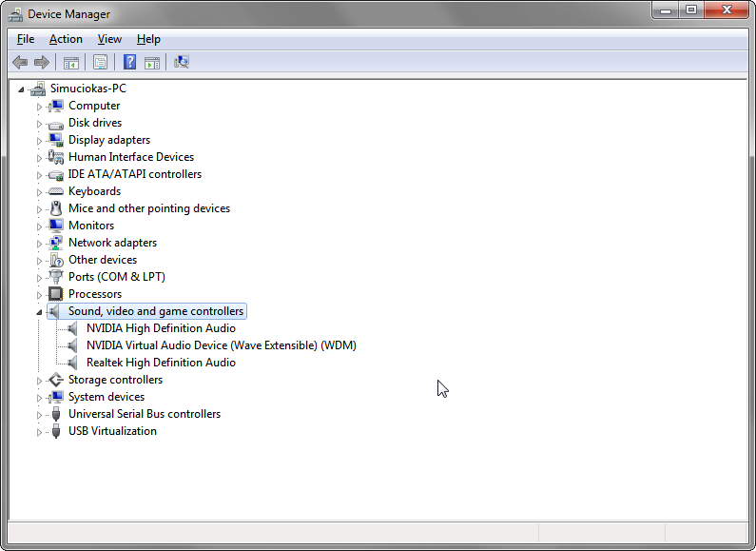Click the blue Help toolbar icon
This screenshot has width=756, height=551.
coord(129,62)
